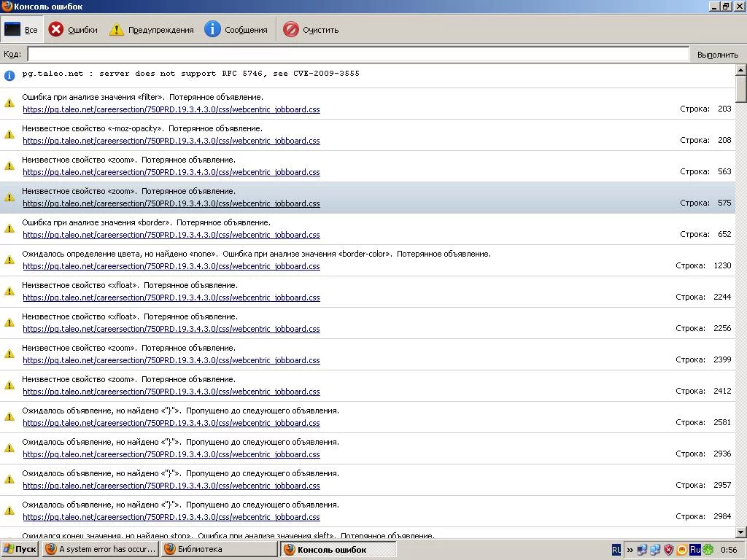This screenshot has height=560, width=747.
Task: Click warning icon on the Строка 2412 row
Action: tap(9, 385)
